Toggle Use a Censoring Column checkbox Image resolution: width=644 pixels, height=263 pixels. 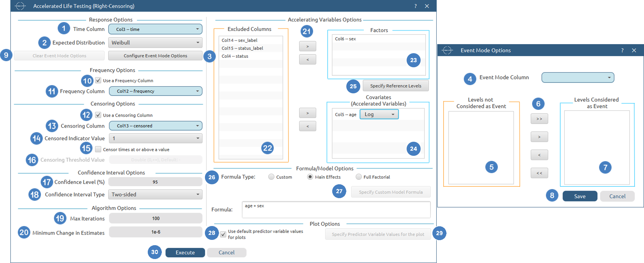98,115
